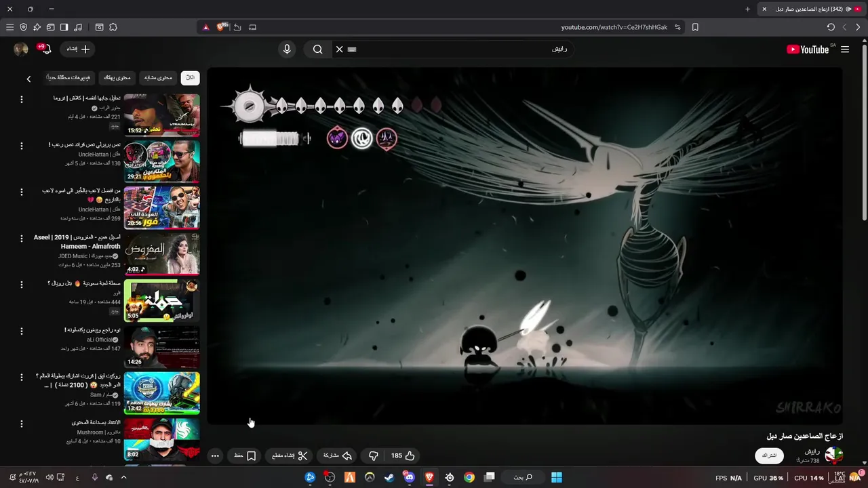The height and width of the screenshot is (488, 868).
Task: Dislike the video with thumbs-down
Action: 373,455
